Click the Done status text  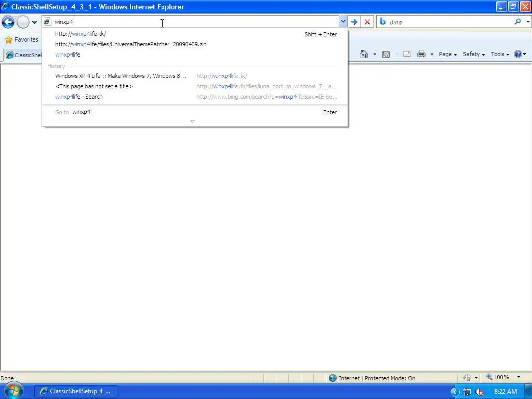coord(7,378)
